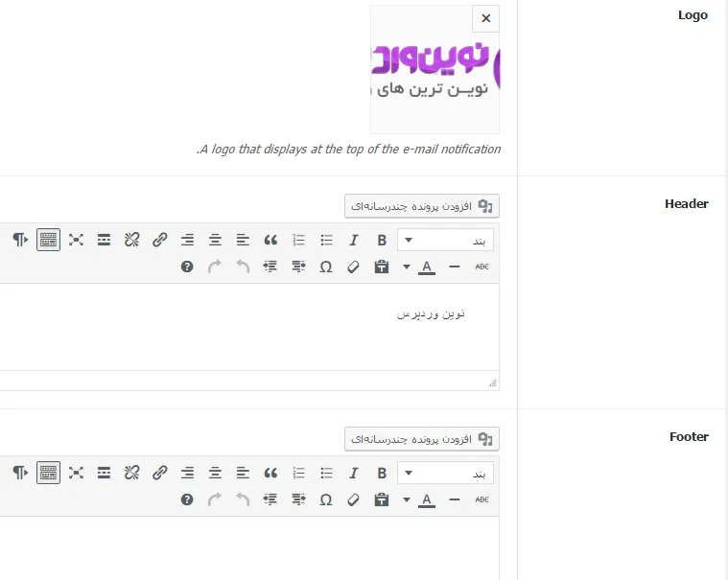Viewport: 728px width, 580px height.
Task: Toggle toolbar kitchen sink in Header editor
Action: point(48,240)
